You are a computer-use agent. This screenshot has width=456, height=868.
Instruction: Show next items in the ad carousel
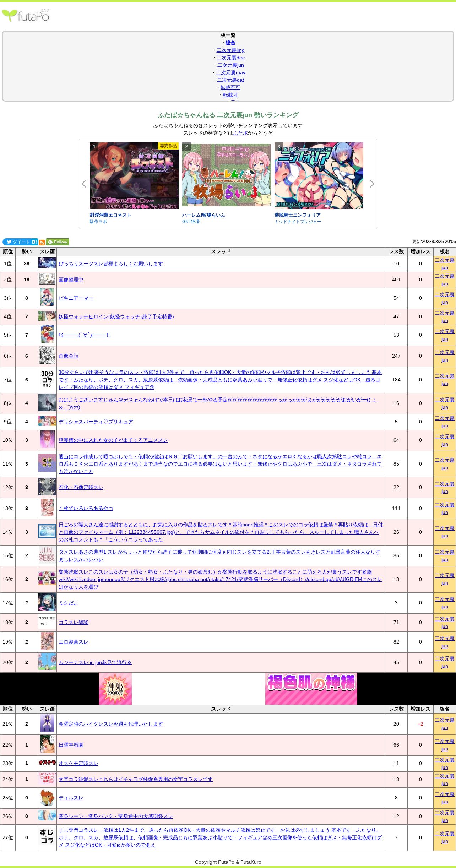coord(372,184)
